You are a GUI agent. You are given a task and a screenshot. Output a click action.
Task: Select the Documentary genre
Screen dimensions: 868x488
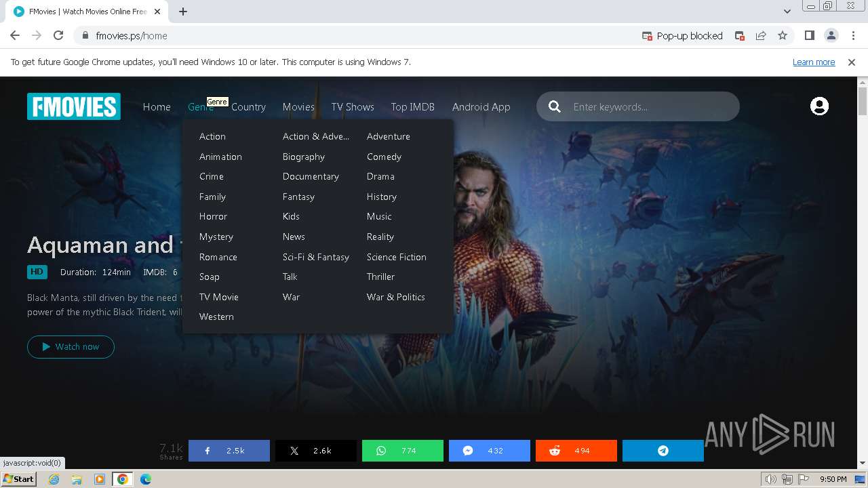311,176
